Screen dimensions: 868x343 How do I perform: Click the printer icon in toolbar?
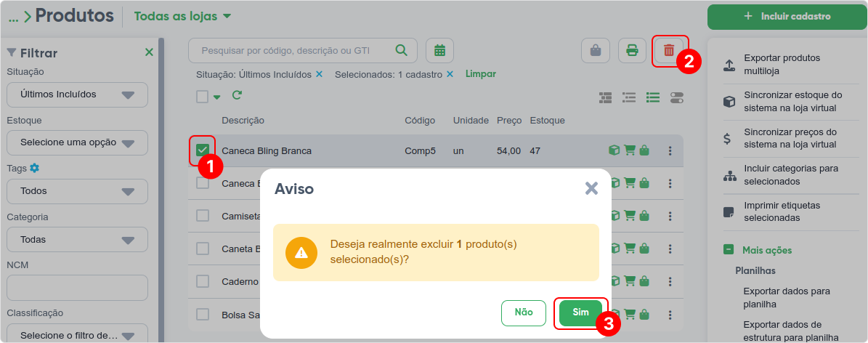point(632,51)
